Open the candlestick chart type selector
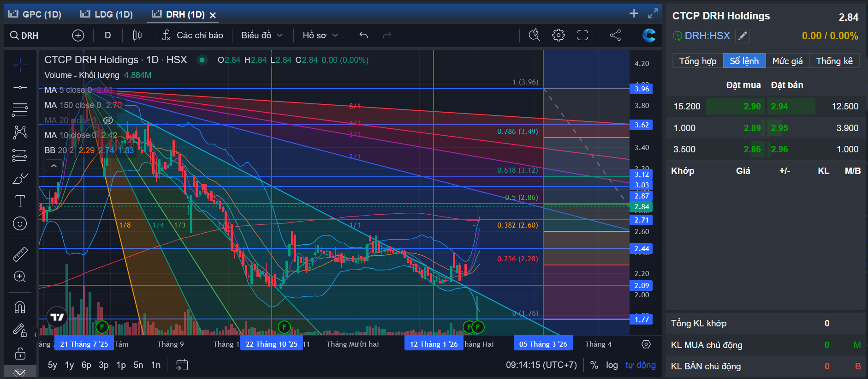The width and height of the screenshot is (868, 379). 137,35
